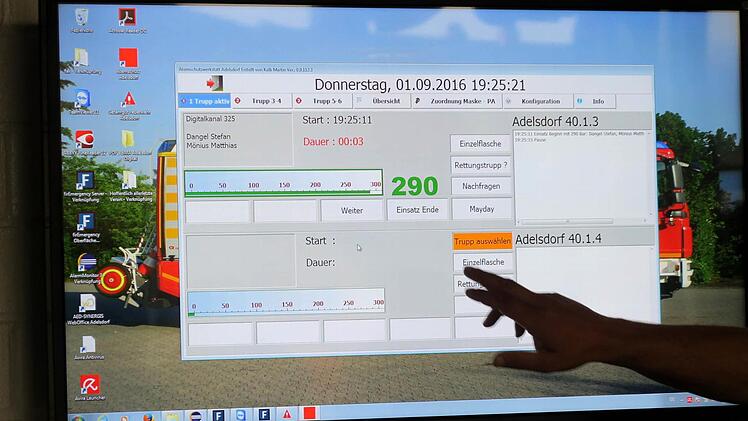Image resolution: width=748 pixels, height=421 pixels.
Task: Open the Avira Antivirus desktop icon
Action: pos(89,348)
